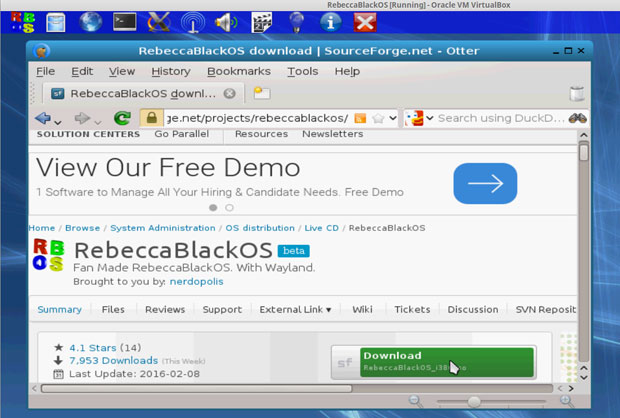Open the Live CD breadcrumb link
Screen dimensions: 620x418
tap(321, 228)
